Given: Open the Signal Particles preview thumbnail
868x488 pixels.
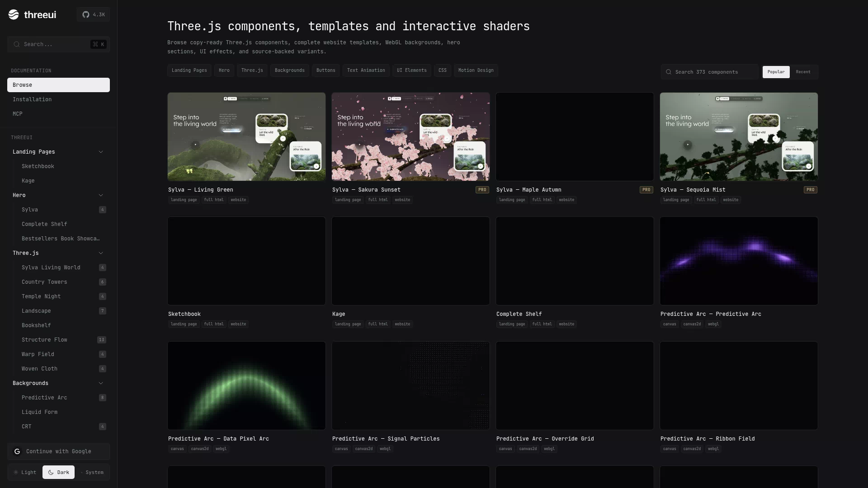Looking at the screenshot, I should [x=410, y=385].
